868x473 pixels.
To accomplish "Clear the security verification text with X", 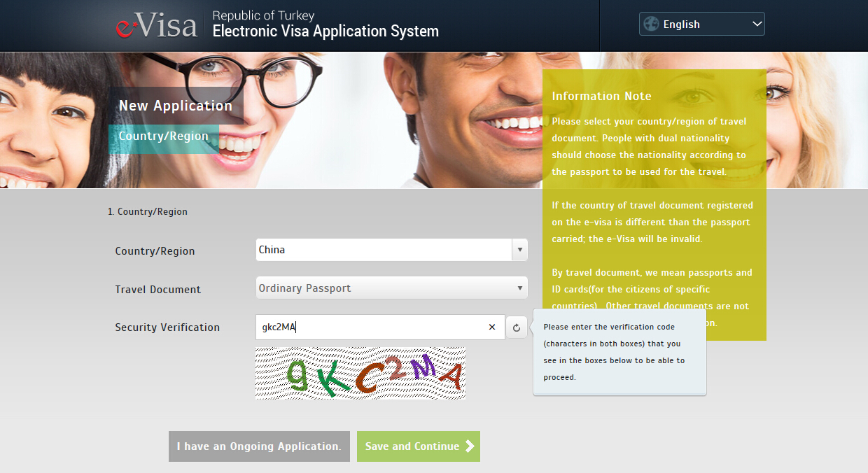I will click(491, 327).
